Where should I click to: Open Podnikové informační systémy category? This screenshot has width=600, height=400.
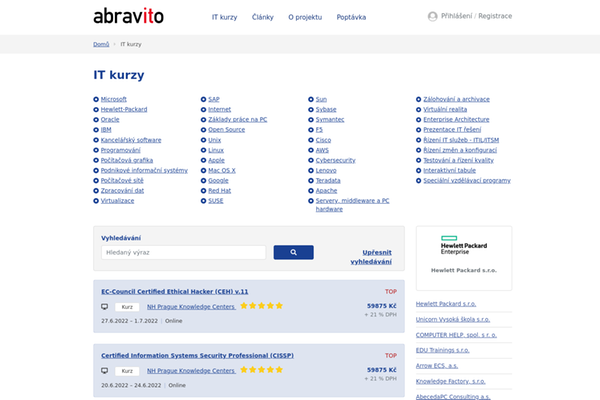click(x=144, y=170)
